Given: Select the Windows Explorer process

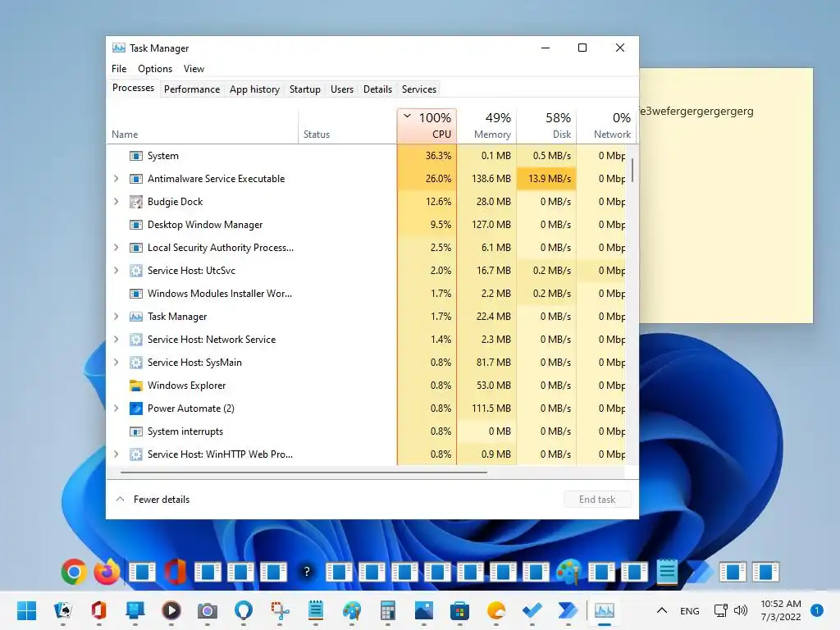Looking at the screenshot, I should click(x=367, y=386).
